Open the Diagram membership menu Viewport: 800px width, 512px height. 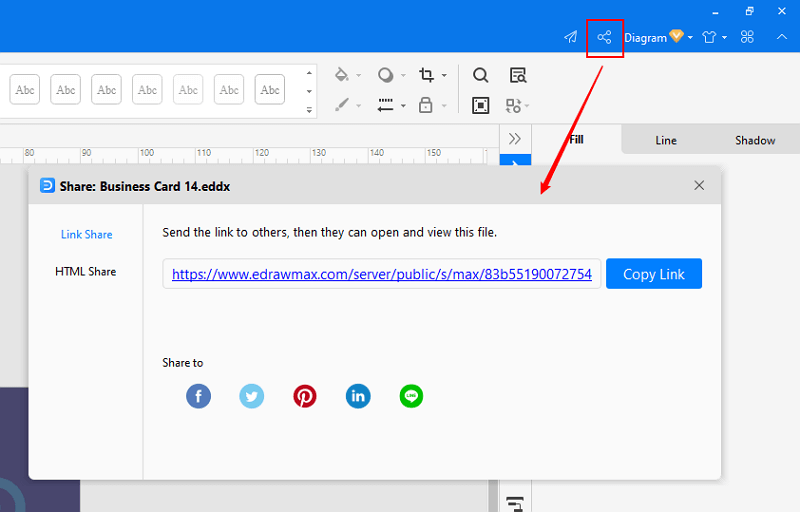[x=658, y=37]
